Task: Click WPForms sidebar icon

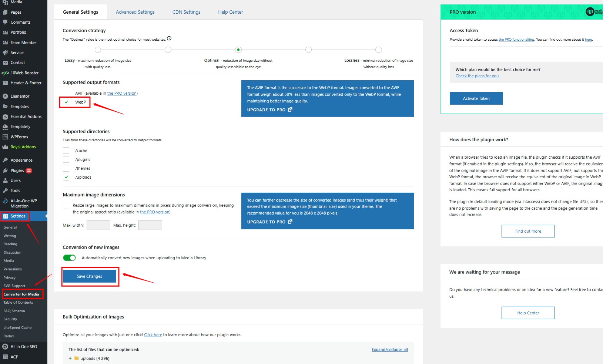Action: (x=5, y=137)
